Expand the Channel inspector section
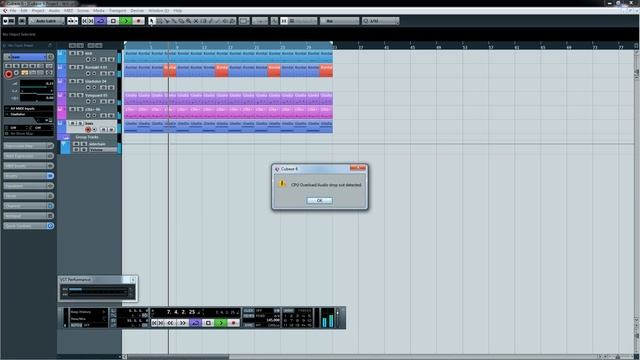 29,206
